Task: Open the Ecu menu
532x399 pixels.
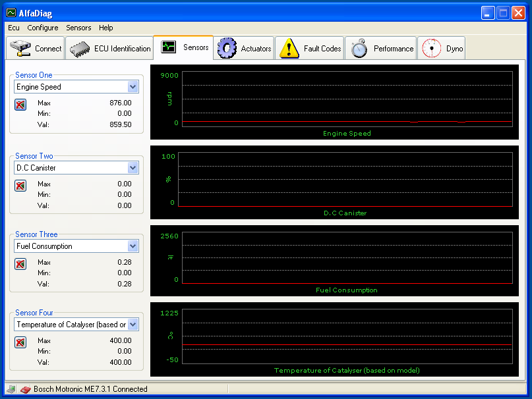Action: click(x=14, y=28)
